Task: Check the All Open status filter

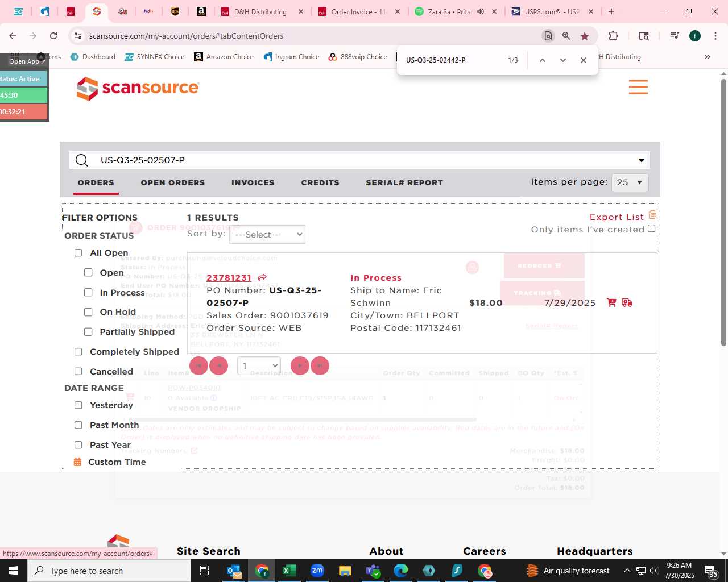Action: [78, 253]
